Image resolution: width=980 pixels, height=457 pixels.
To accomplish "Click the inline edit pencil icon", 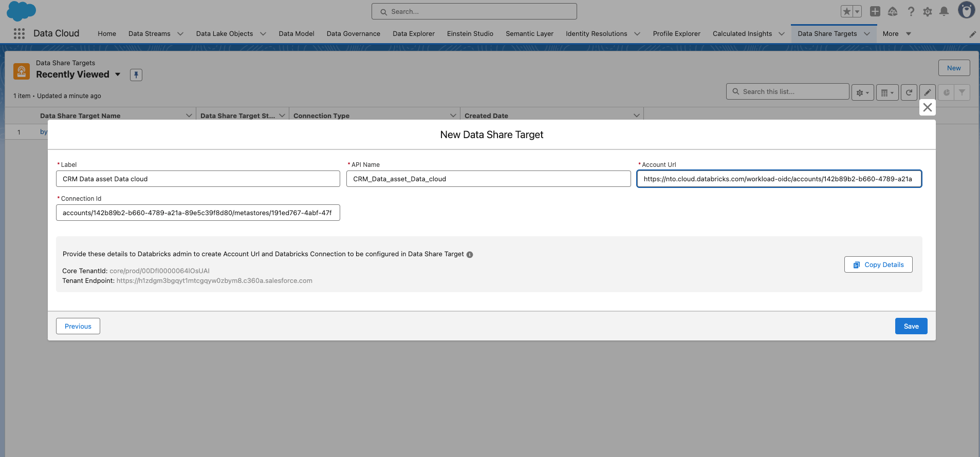I will (x=928, y=92).
